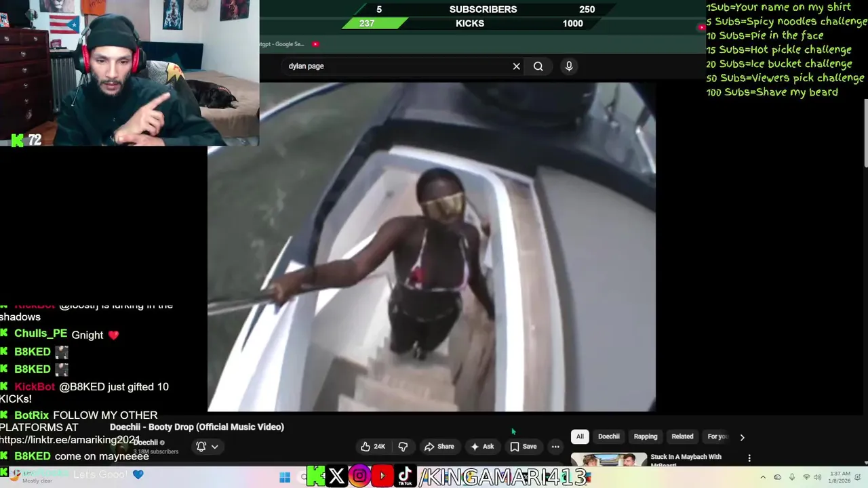Click the '3.18M subscribers' text
Image resolution: width=868 pixels, height=488 pixels.
click(x=156, y=451)
